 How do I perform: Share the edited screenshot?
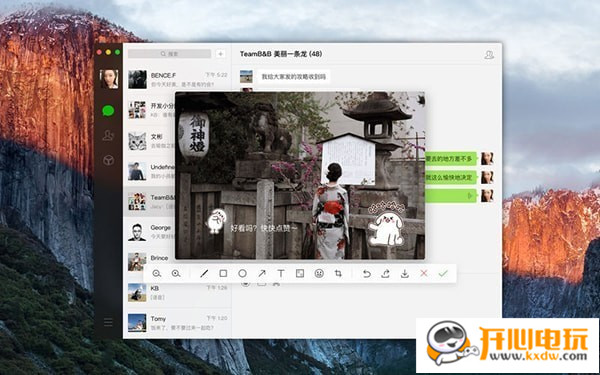click(x=386, y=274)
